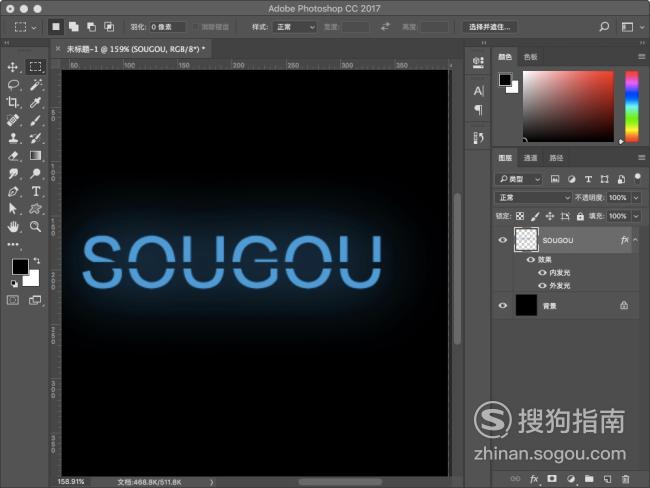Add a layer mask
Image resolution: width=650 pixels, height=488 pixels.
tap(552, 478)
